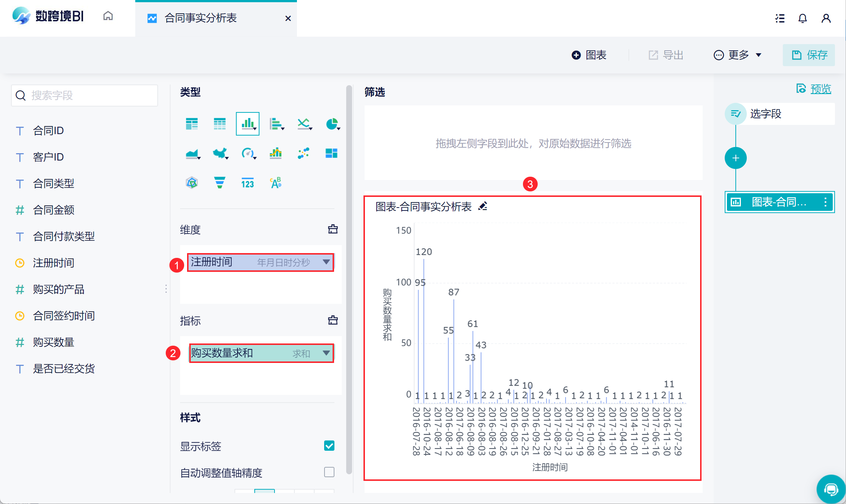846x504 pixels.
Task: Clear the 指标 section with its icon
Action: 333,320
